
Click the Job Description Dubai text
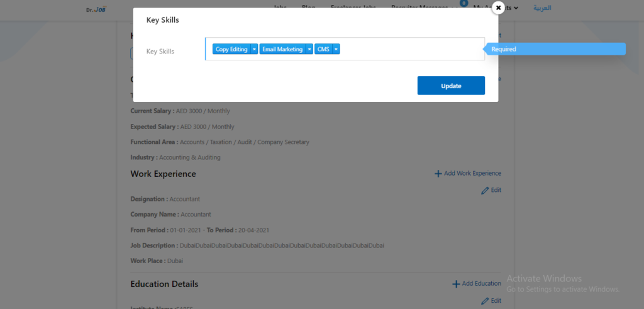coord(257,245)
